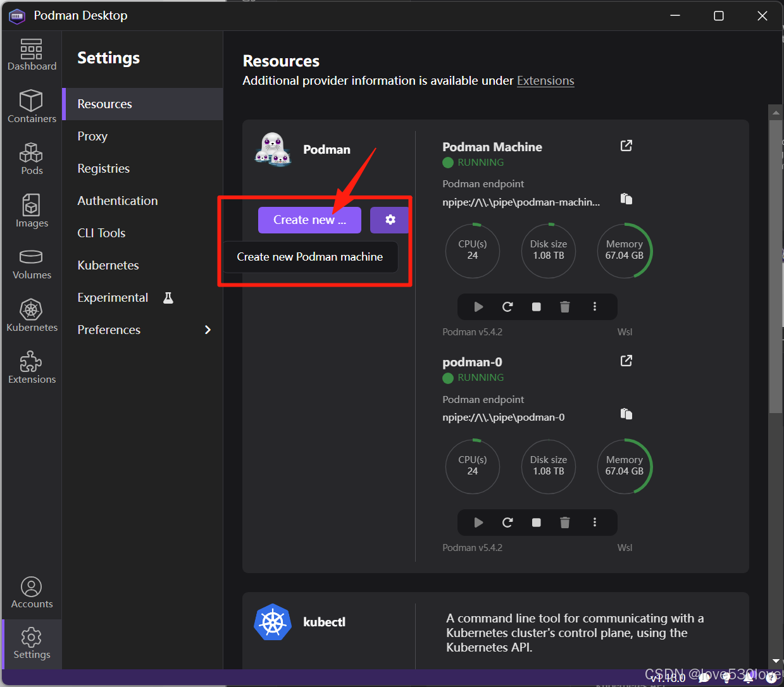This screenshot has height=687, width=784.
Task: Copy the Podman Machine endpoint
Action: click(626, 199)
